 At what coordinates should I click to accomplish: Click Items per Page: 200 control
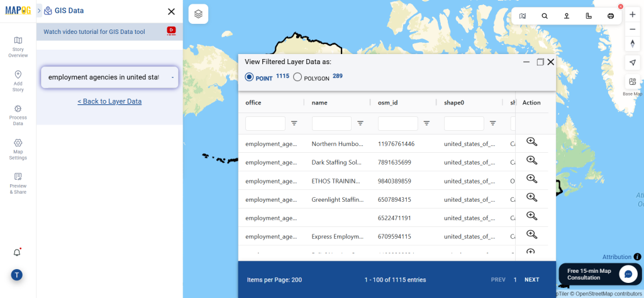[274, 280]
